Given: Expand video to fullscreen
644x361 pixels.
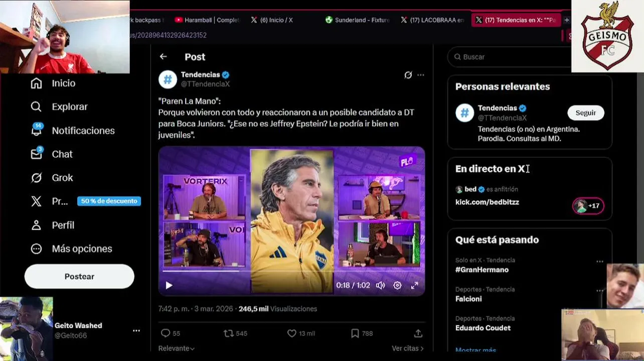Looking at the screenshot, I should 414,285.
